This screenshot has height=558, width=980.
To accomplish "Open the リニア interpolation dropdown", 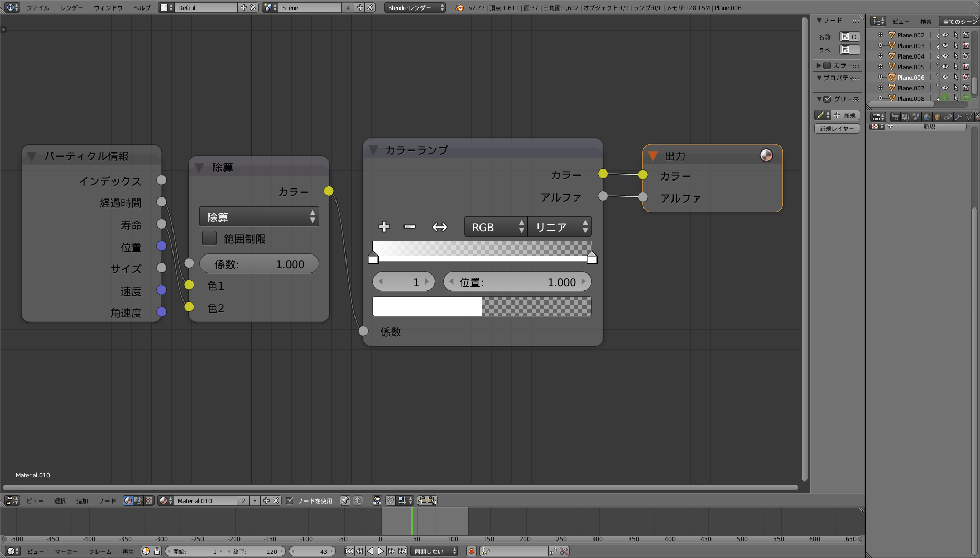I will point(560,227).
